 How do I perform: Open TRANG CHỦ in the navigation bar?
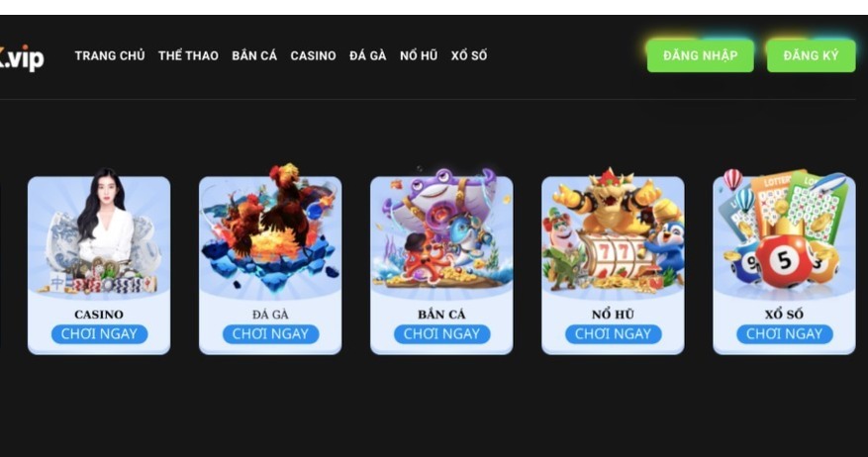click(x=110, y=55)
